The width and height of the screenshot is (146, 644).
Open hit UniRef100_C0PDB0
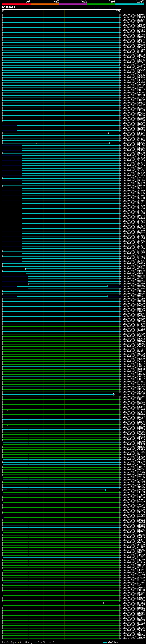133,58
